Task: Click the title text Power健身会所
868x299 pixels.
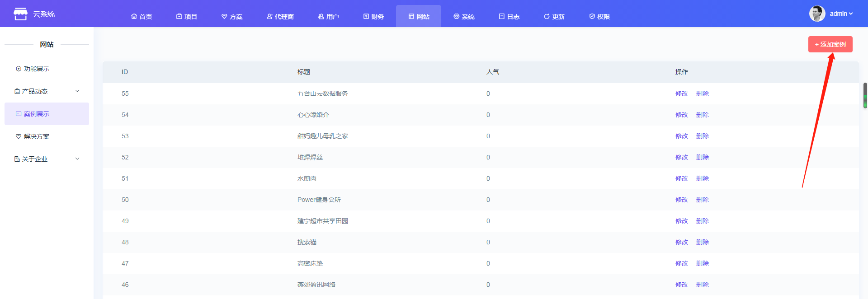Action: (x=319, y=200)
